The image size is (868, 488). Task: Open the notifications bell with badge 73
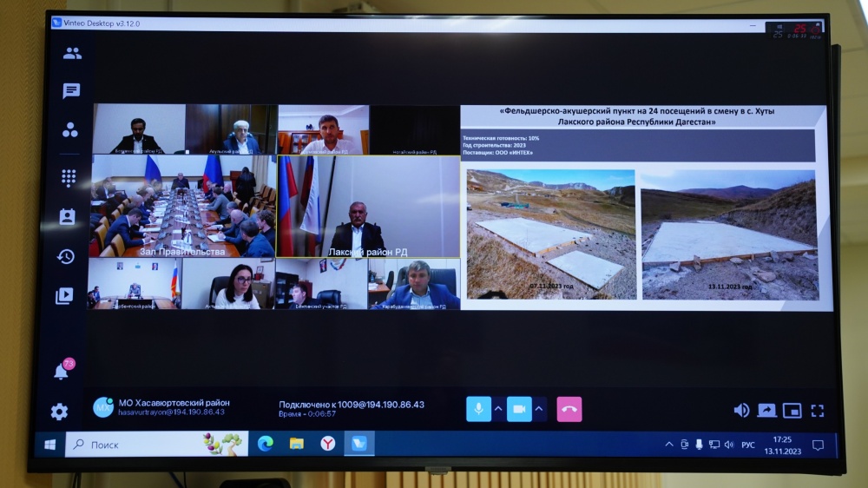[62, 372]
